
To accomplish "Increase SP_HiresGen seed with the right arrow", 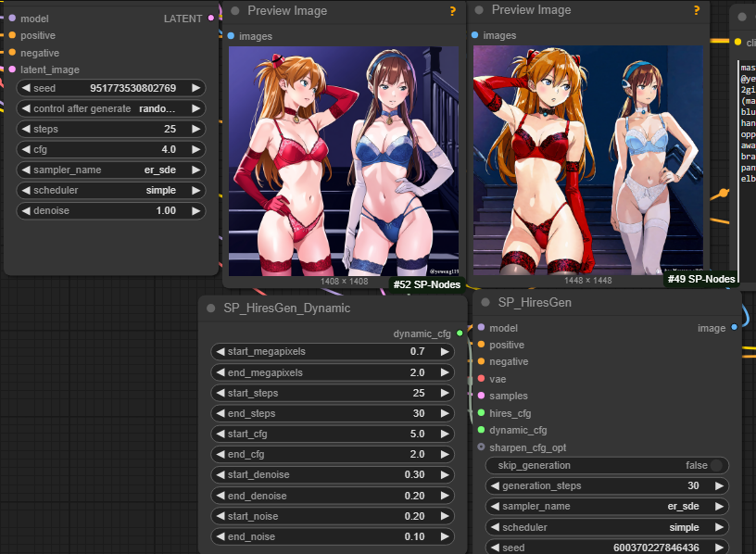I will click(x=719, y=548).
